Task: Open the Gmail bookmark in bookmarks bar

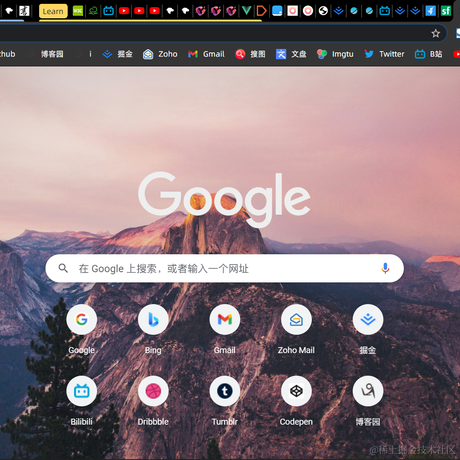Action: [x=206, y=54]
